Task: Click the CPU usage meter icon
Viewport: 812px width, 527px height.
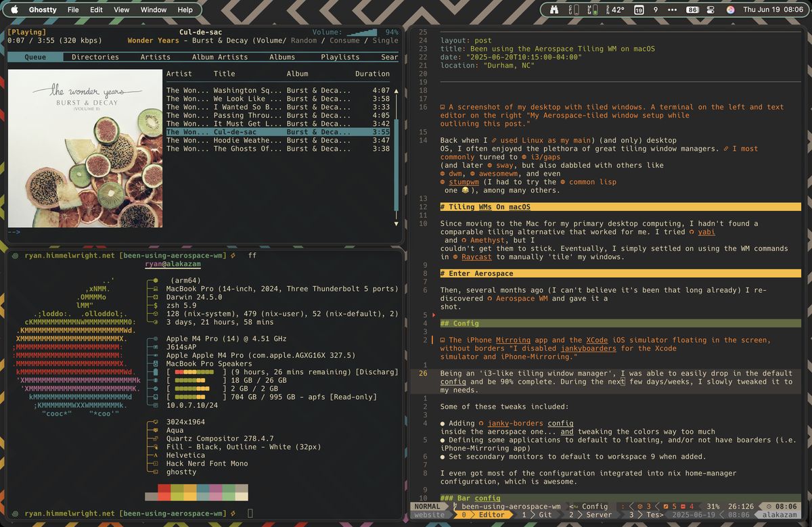Action: [x=574, y=10]
